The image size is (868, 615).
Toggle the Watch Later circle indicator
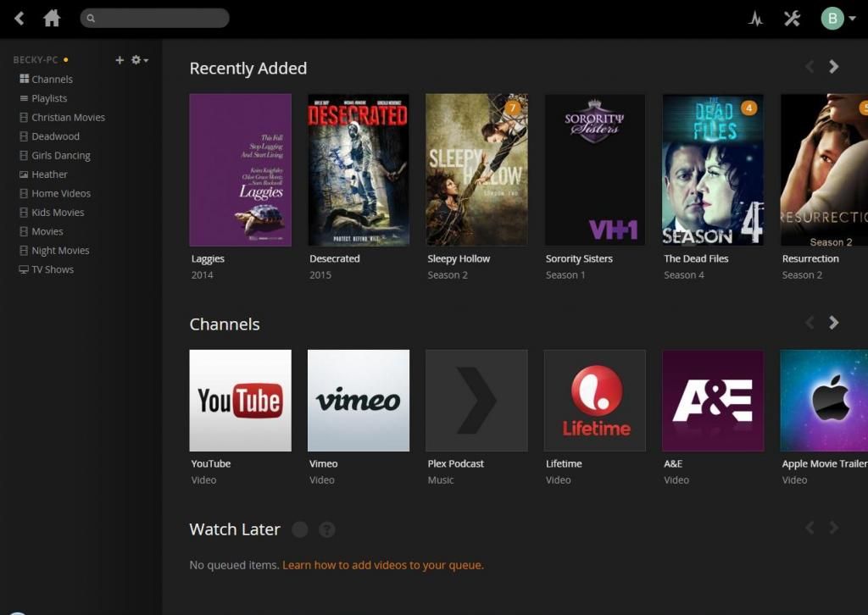tap(299, 529)
